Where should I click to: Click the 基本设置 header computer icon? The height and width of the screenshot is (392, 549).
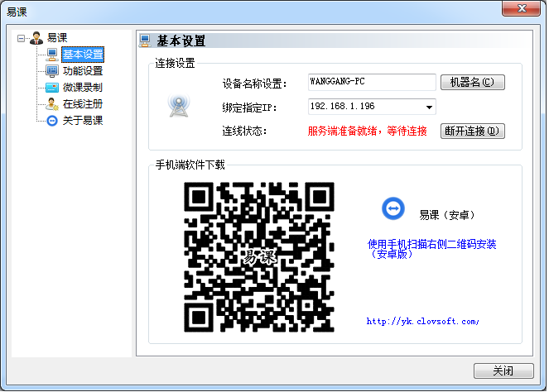coord(145,41)
